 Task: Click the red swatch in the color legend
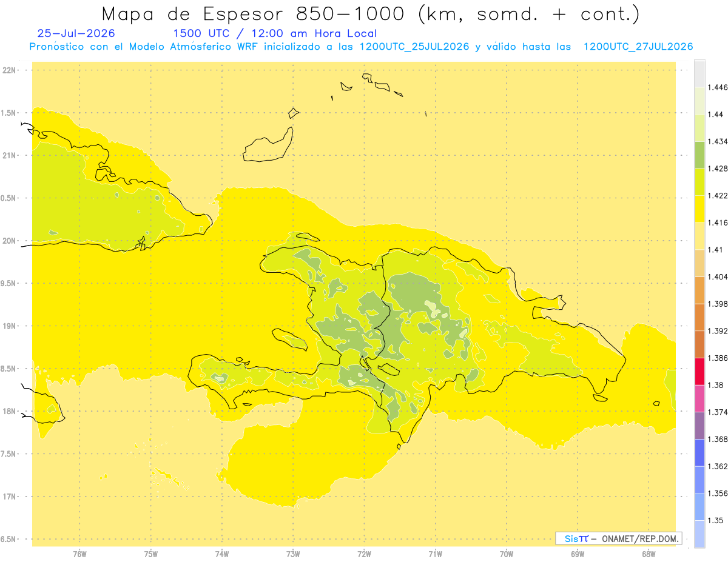[x=699, y=371]
